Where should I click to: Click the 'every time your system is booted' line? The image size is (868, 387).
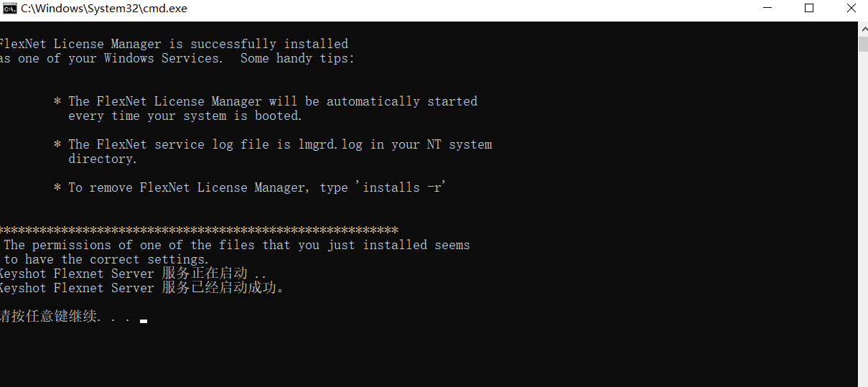tap(185, 116)
